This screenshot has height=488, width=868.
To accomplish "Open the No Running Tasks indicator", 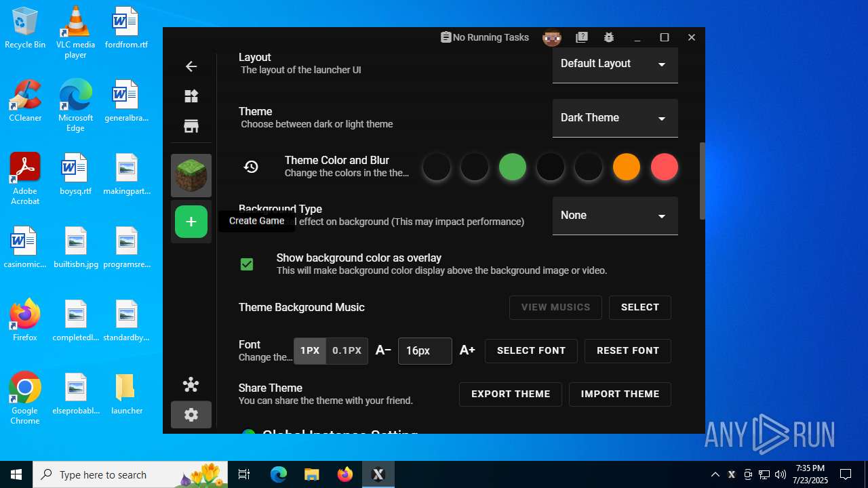I will 484,37.
